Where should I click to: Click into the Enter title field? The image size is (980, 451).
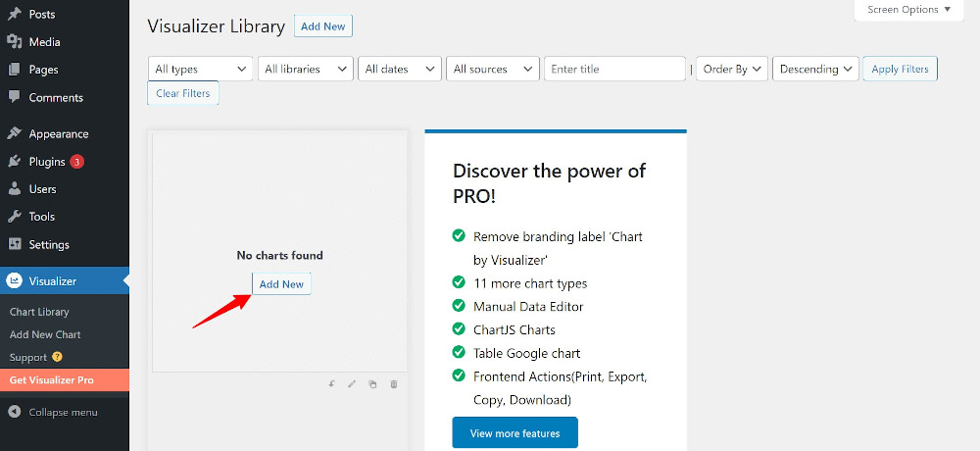[613, 70]
